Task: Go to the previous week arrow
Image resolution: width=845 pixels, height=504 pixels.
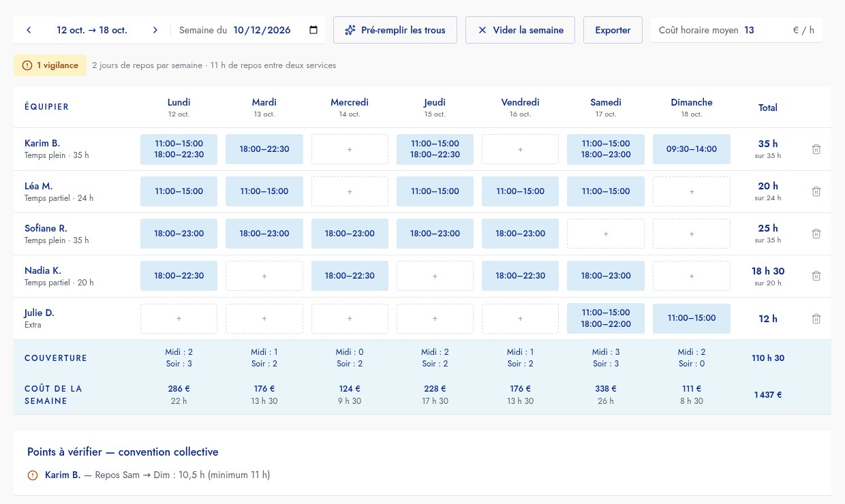Action: tap(29, 30)
